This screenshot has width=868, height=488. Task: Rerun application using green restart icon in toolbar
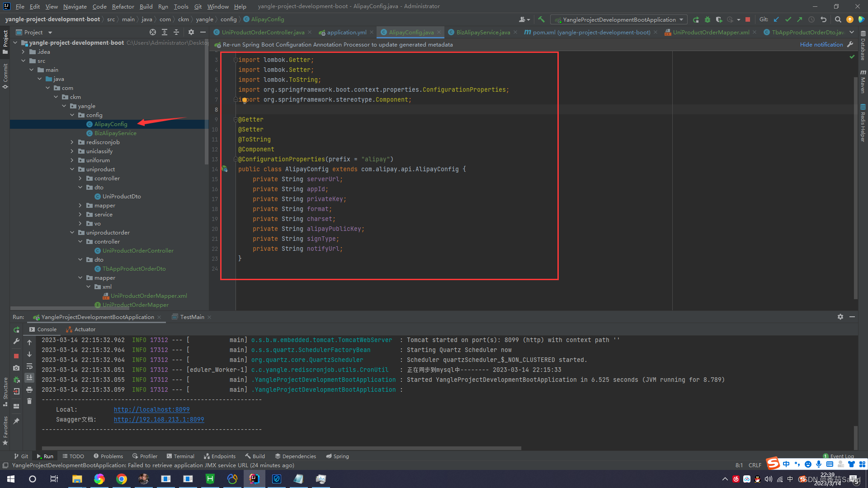tap(696, 19)
